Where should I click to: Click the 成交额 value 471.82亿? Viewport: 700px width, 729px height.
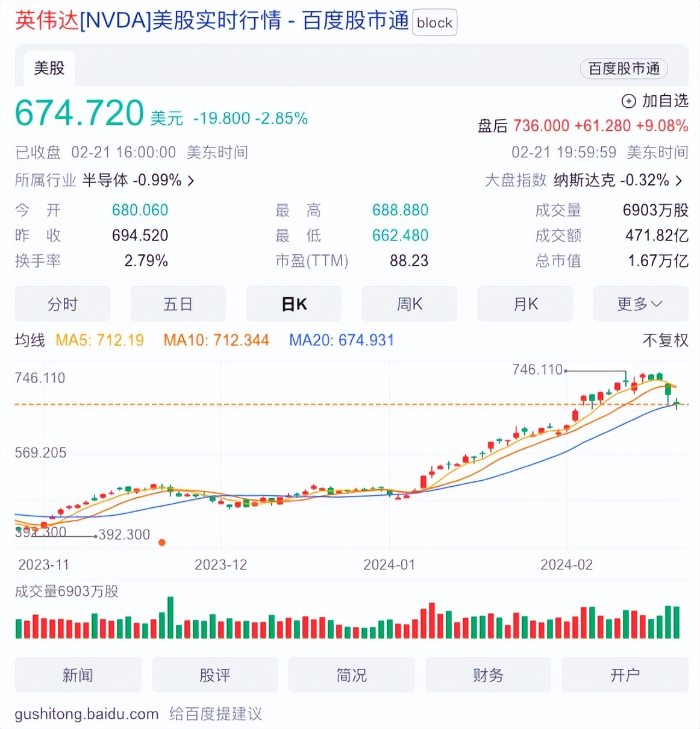(x=657, y=236)
